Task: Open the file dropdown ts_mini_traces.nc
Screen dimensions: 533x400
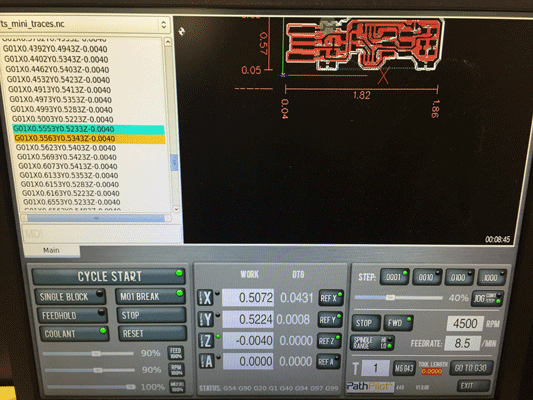Action: (84, 24)
